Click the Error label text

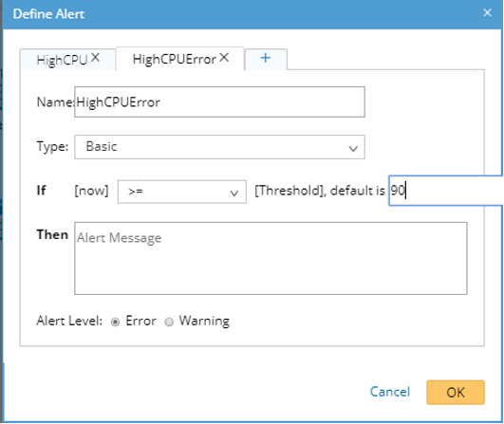tap(140, 321)
